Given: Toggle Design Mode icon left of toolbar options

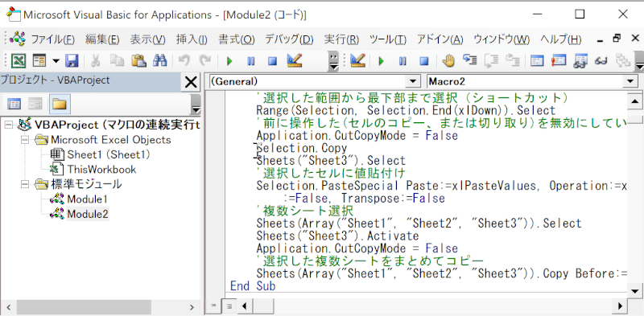Looking at the screenshot, I should (295, 61).
